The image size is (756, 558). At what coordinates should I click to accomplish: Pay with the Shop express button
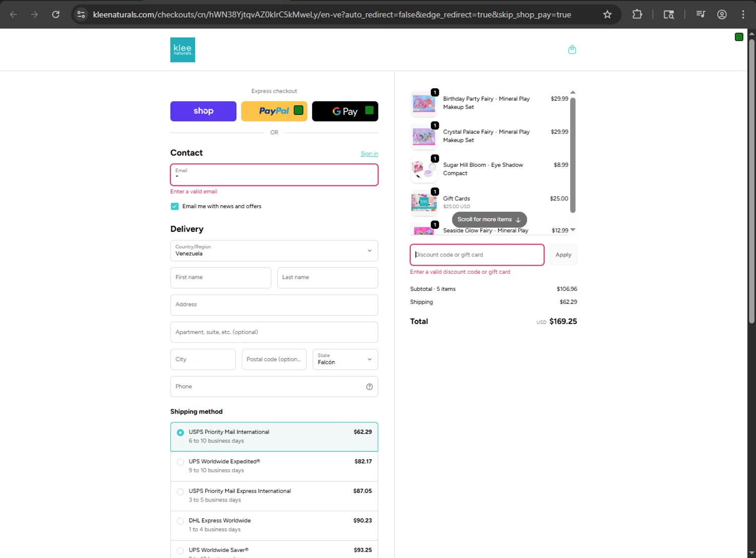click(x=203, y=111)
